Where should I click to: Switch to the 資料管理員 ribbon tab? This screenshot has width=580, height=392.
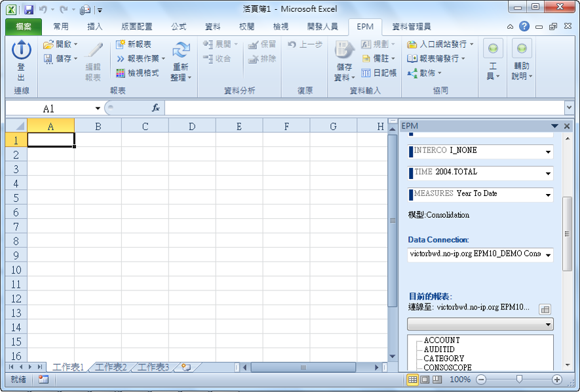point(411,27)
